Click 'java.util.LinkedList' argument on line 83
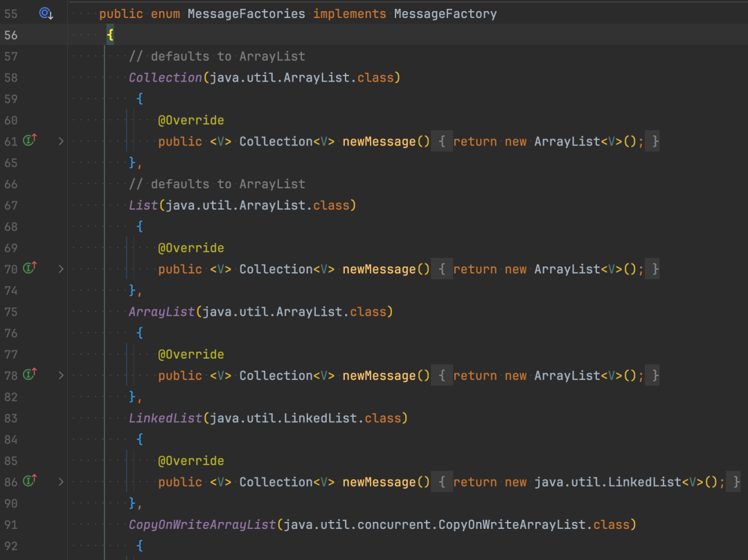The image size is (748, 560). 283,418
